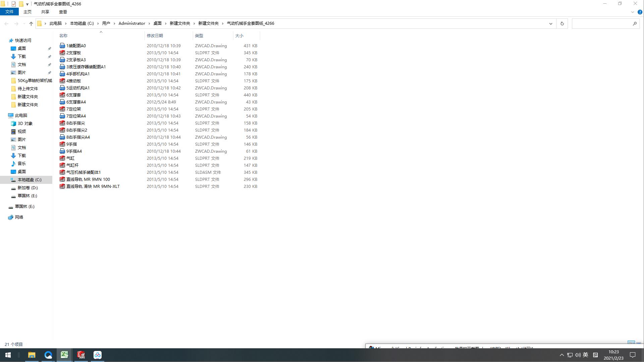The image size is (644, 362).
Task: Click the Windows Start button
Action: [x=8, y=355]
